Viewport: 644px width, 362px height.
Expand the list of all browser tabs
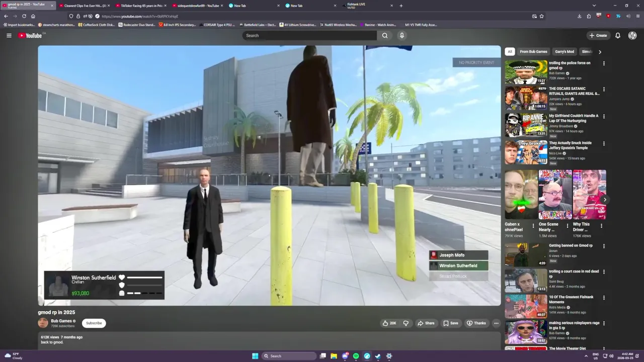pyautogui.click(x=594, y=6)
